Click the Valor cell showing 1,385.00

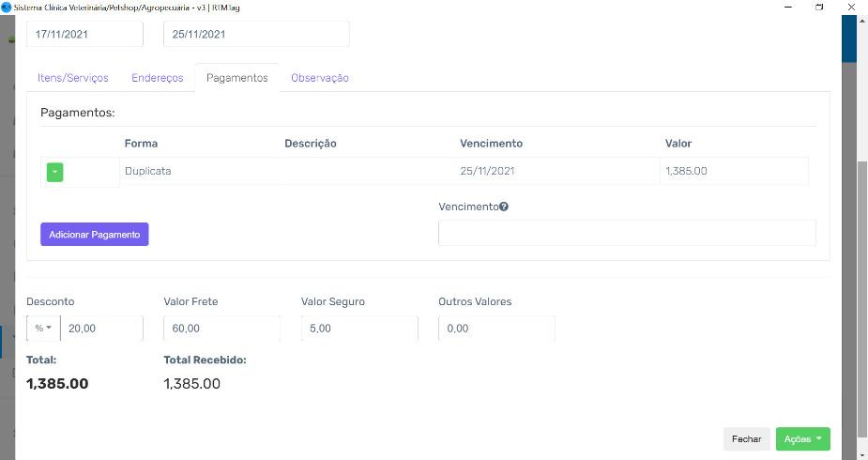(734, 172)
